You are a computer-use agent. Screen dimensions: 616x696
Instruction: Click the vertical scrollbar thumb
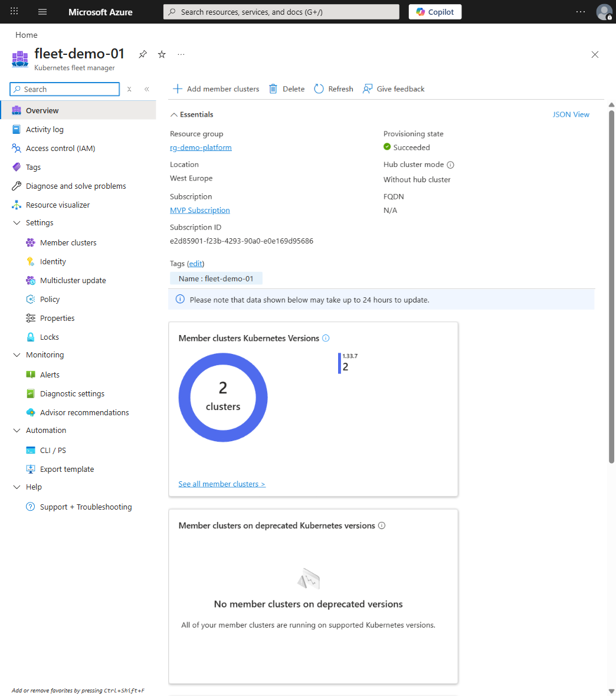point(611,286)
